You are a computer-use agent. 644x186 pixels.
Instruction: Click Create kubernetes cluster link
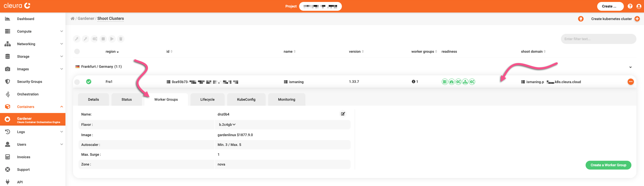[x=611, y=19]
